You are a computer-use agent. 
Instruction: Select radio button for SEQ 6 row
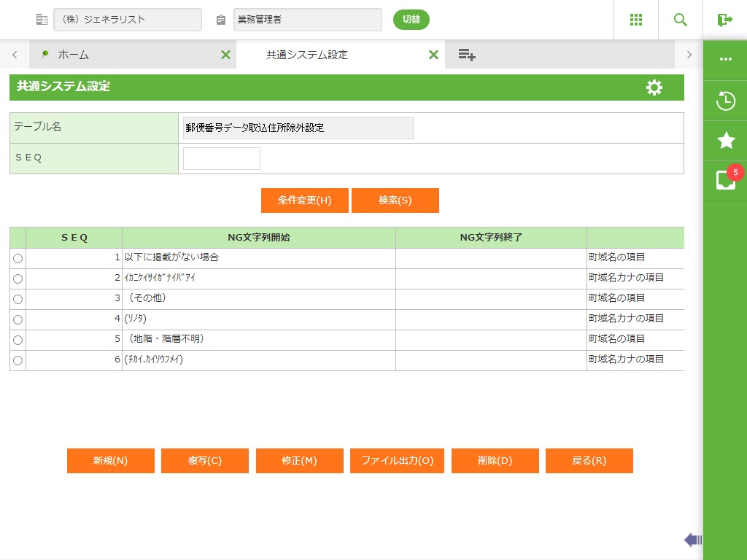pyautogui.click(x=18, y=360)
